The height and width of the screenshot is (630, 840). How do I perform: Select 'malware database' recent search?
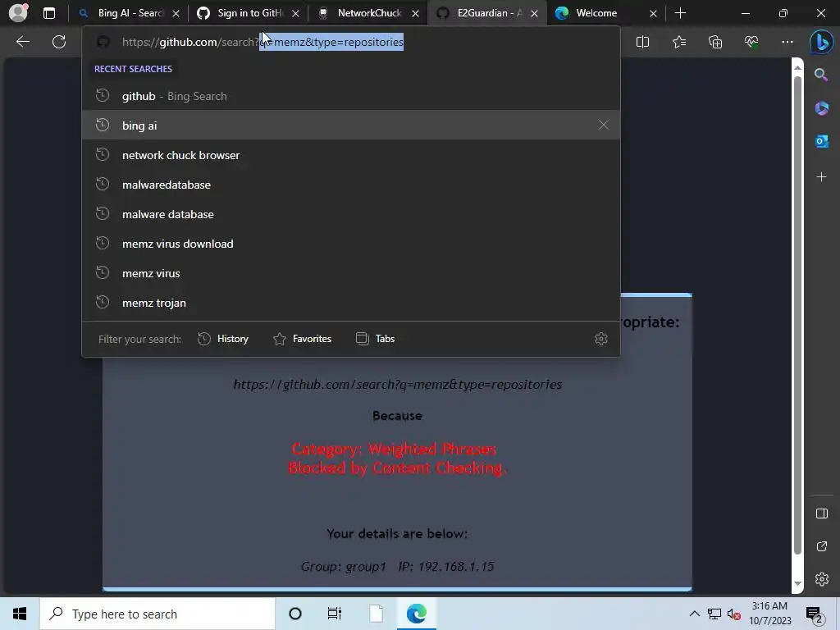coord(351,214)
